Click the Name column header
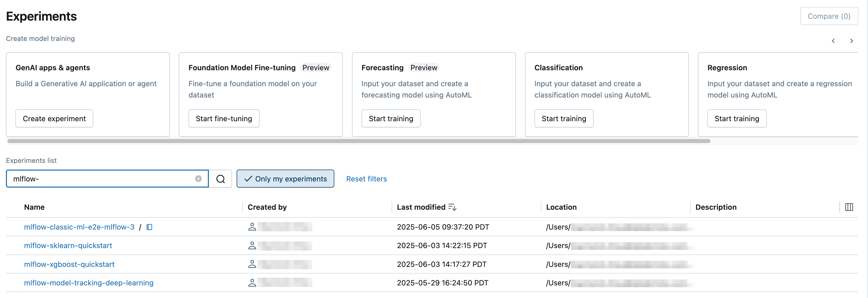868x298 pixels. pos(34,207)
